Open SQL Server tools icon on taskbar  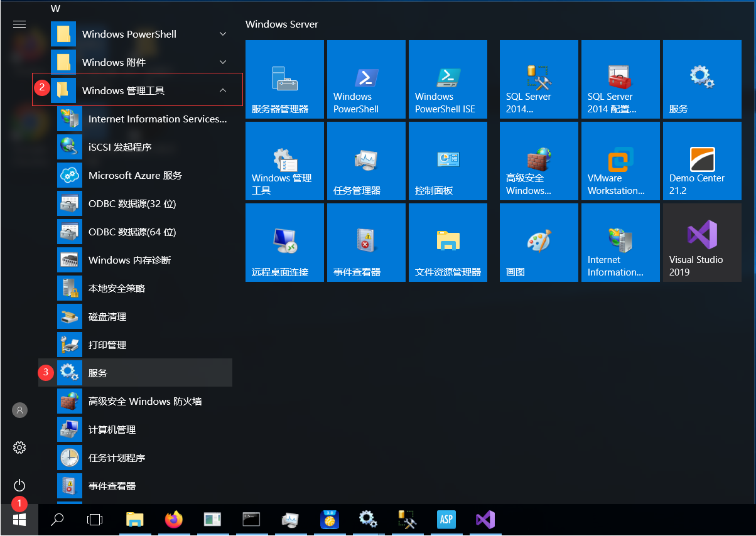(408, 520)
